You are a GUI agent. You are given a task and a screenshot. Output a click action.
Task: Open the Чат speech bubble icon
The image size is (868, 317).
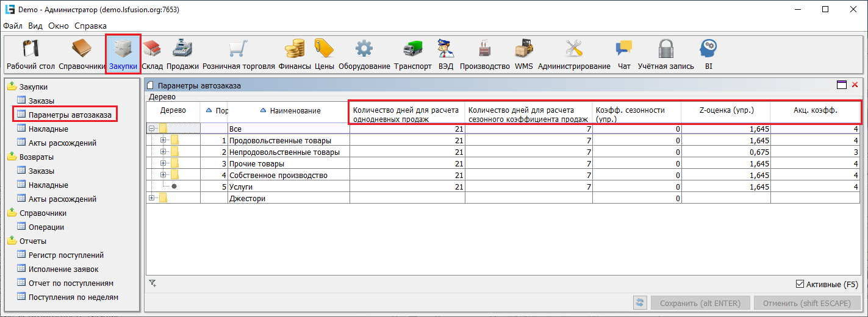coord(623,49)
